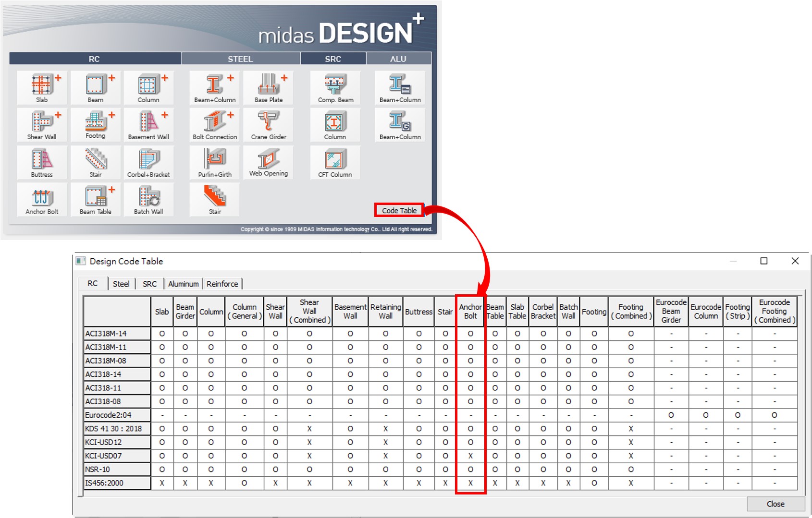This screenshot has height=518, width=812.
Task: Select the KCI-USD12 row header
Action: [117, 442]
